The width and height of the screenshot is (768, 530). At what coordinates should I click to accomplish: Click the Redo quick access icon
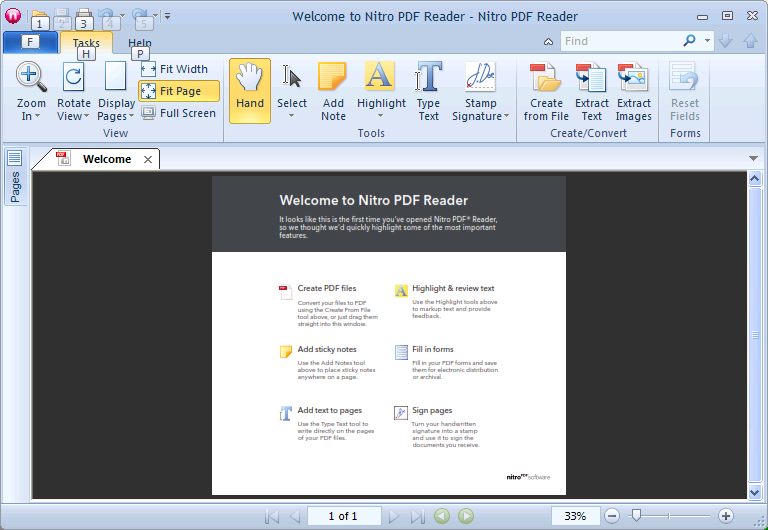pyautogui.click(x=140, y=17)
